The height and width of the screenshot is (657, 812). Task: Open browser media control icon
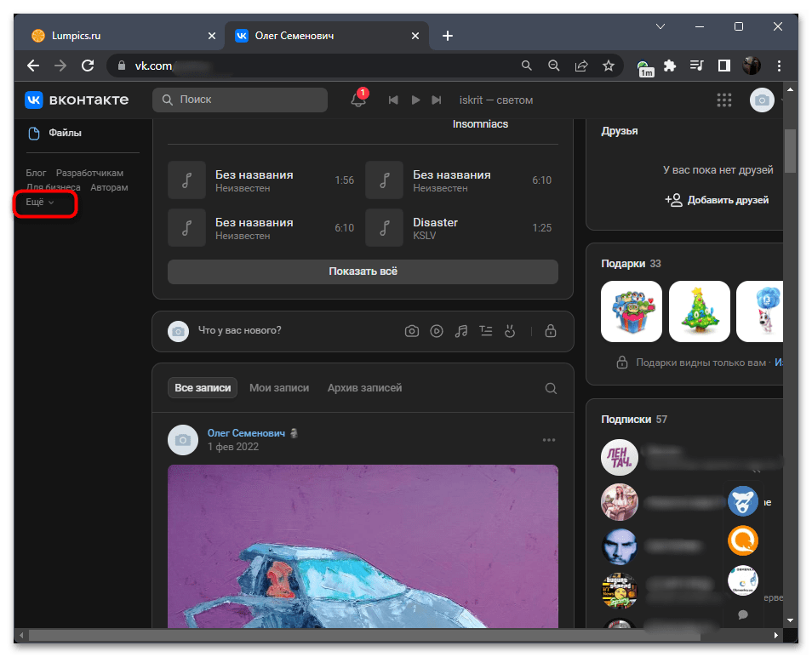tap(697, 66)
